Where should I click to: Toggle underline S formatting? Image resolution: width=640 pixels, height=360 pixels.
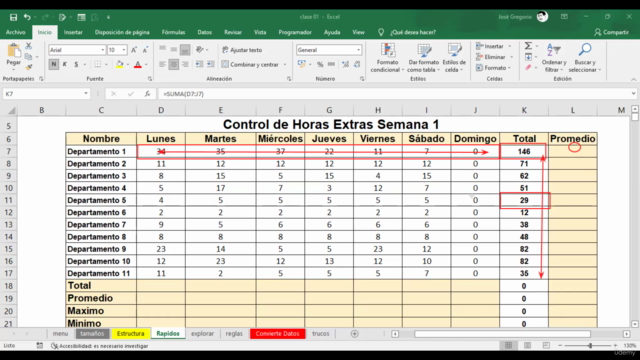76,64
